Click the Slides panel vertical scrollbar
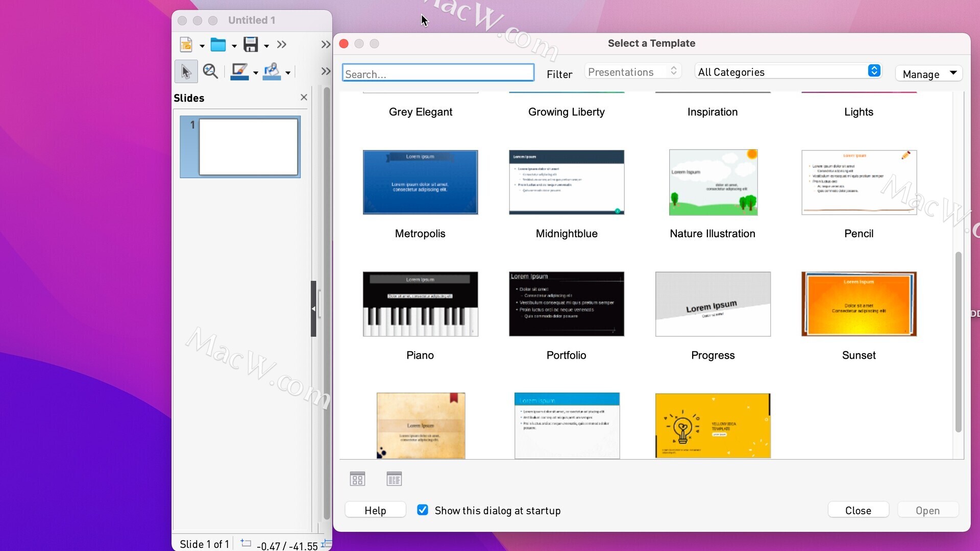This screenshot has width=980, height=551. (327, 304)
